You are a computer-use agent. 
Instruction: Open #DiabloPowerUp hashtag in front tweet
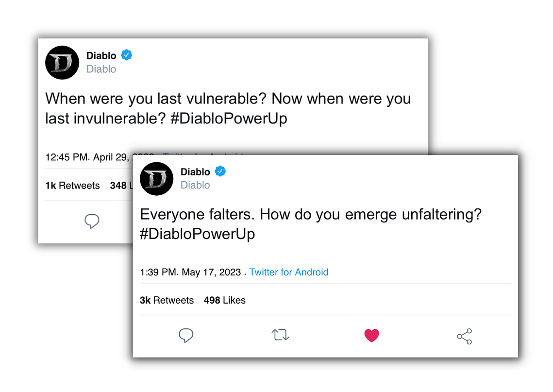197,234
